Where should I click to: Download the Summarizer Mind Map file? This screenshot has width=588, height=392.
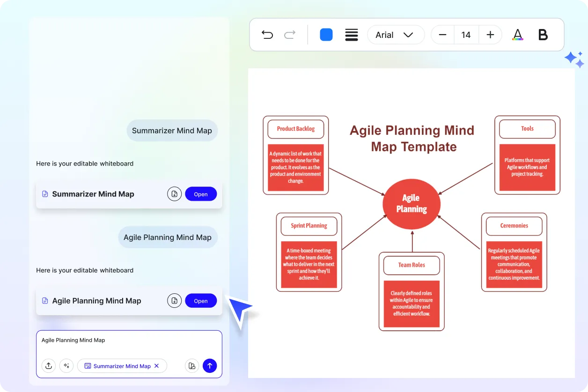[174, 194]
